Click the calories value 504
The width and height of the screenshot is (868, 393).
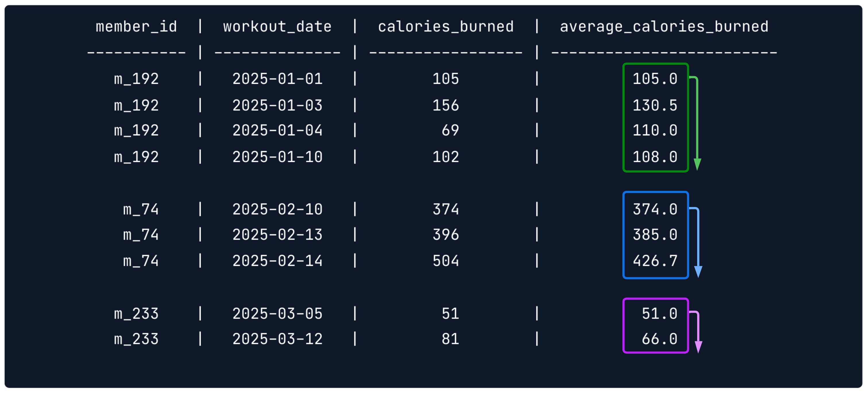[x=445, y=261]
